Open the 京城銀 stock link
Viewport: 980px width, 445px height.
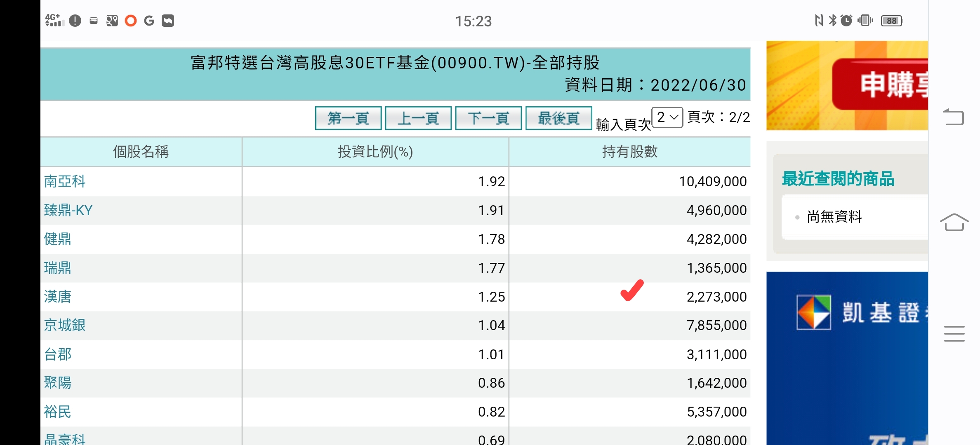click(x=64, y=325)
